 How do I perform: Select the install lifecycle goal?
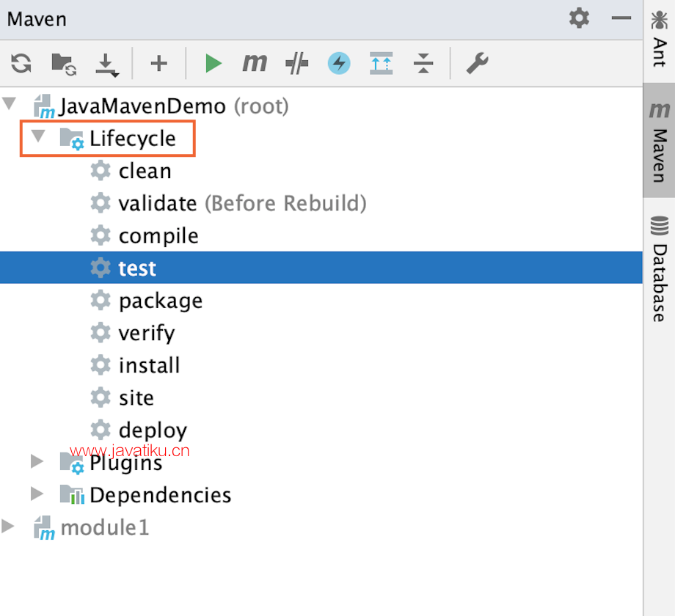[150, 366]
